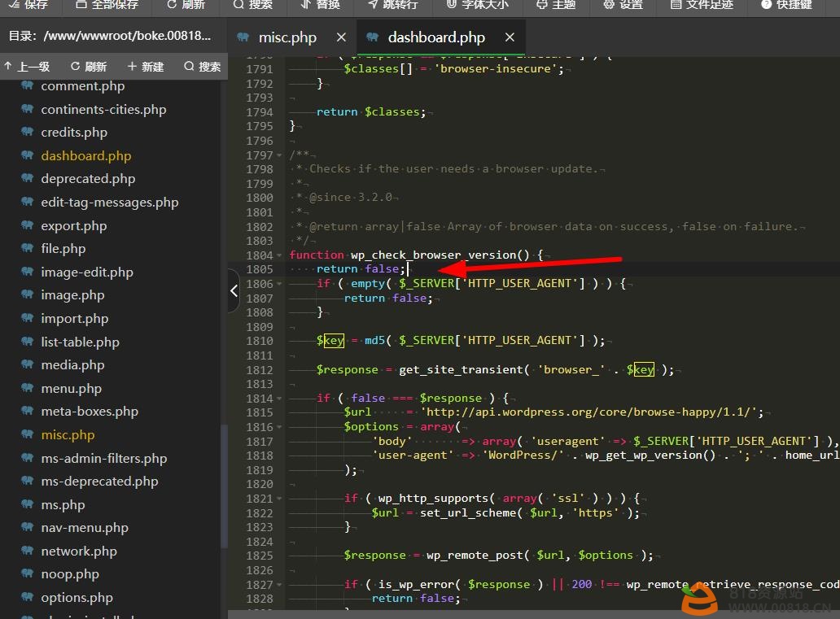Open network.php in the file list
840x619 pixels.
pyautogui.click(x=79, y=551)
